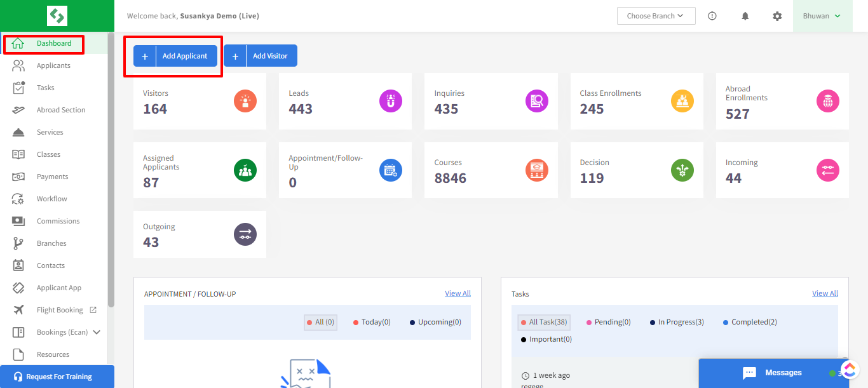Viewport: 868px width, 388px height.
Task: Click the Inquiries purple icon
Action: coord(537,101)
